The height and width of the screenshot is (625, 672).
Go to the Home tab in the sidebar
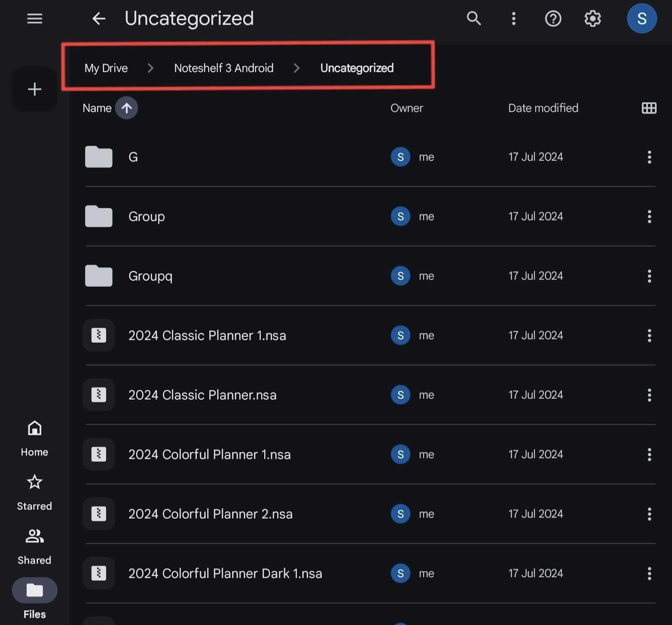34,439
